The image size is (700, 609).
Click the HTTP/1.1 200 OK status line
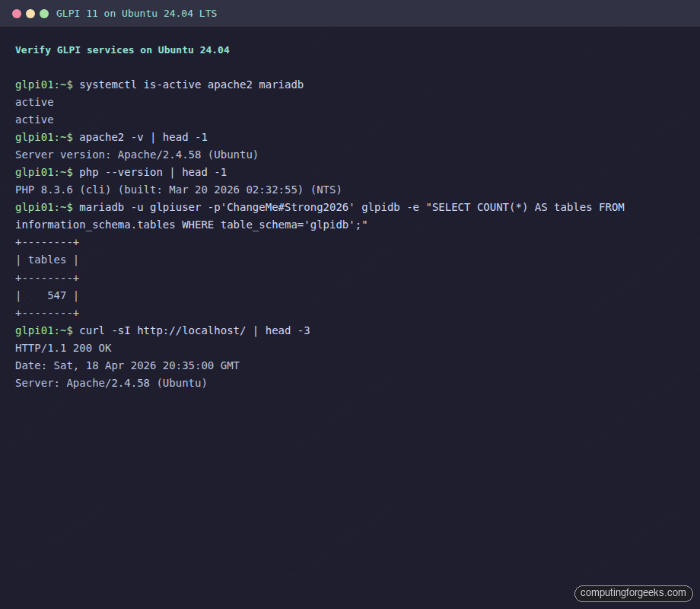(63, 348)
